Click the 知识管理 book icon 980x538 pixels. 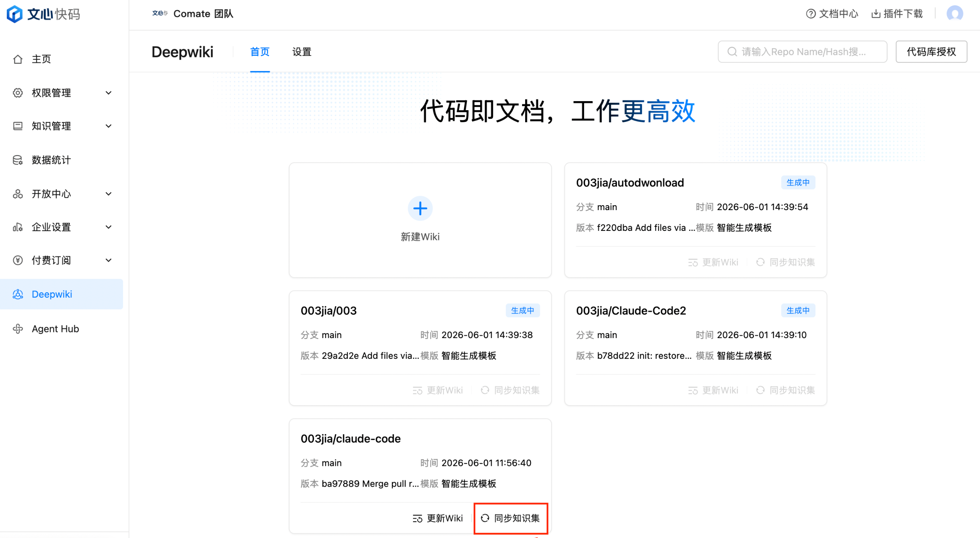pyautogui.click(x=17, y=126)
